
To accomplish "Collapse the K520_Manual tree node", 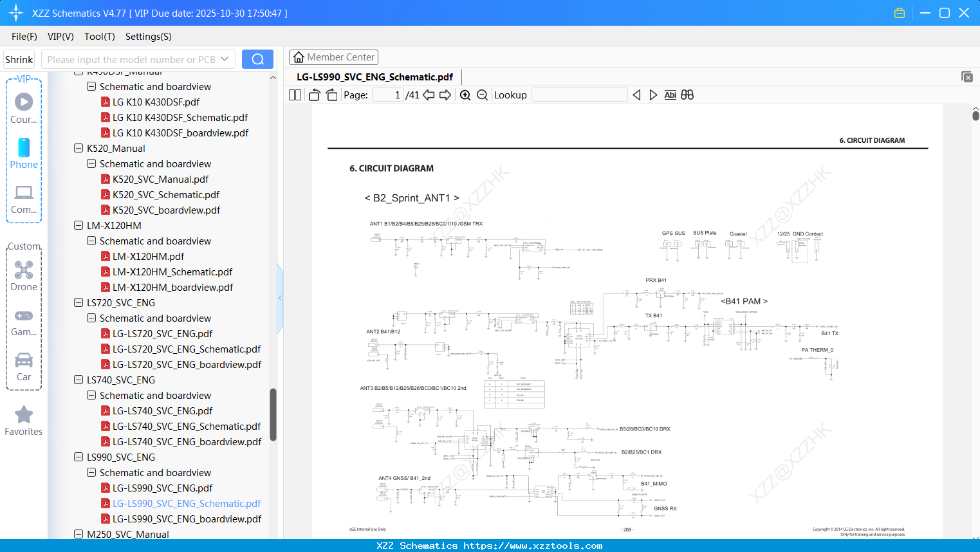I will [79, 148].
